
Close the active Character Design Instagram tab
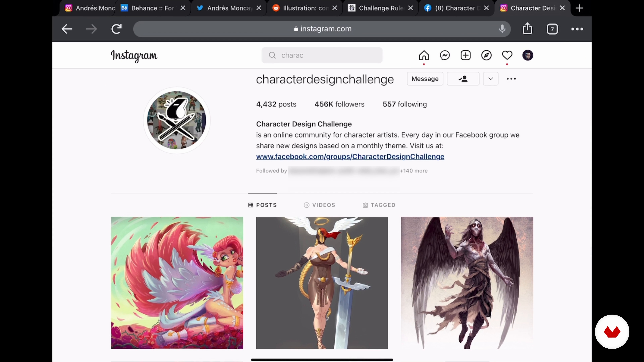(562, 8)
